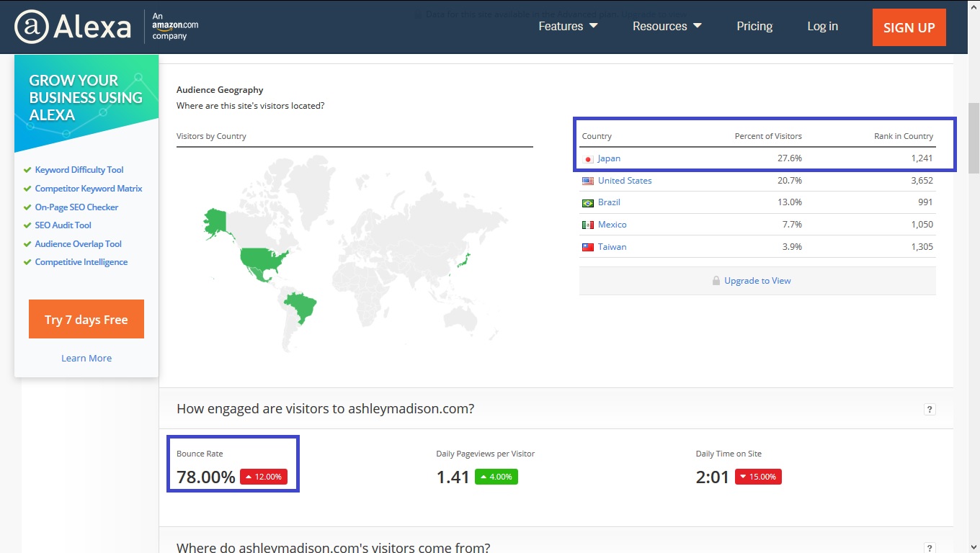Click the Alexa logo
This screenshot has height=553, width=980.
pos(73,27)
